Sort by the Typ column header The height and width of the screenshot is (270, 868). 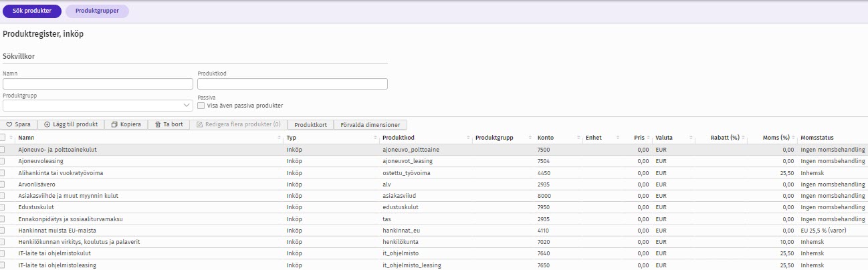click(292, 138)
